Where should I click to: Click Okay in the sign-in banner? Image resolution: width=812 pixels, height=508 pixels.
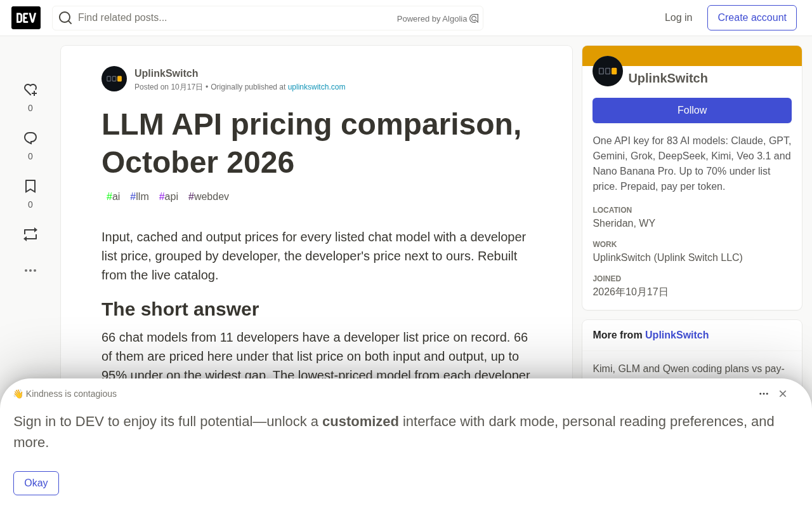tap(36, 483)
